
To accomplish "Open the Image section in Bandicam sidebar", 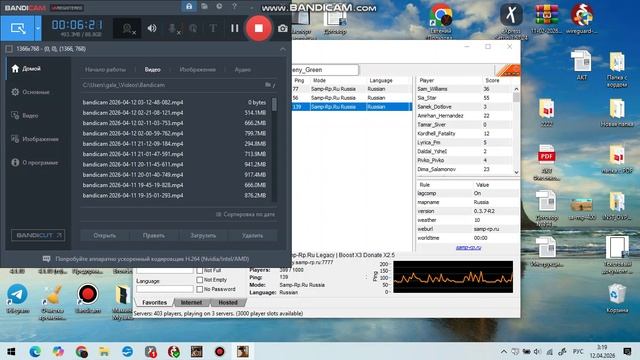I will click(35, 139).
